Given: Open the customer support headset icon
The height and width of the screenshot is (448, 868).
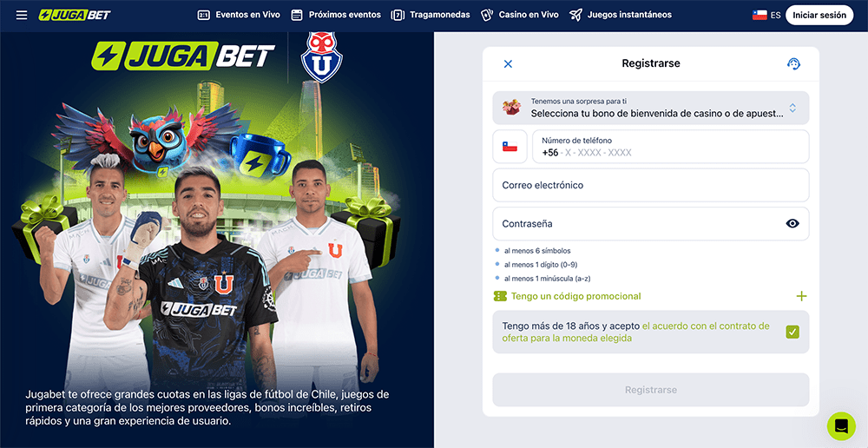Looking at the screenshot, I should tap(793, 63).
